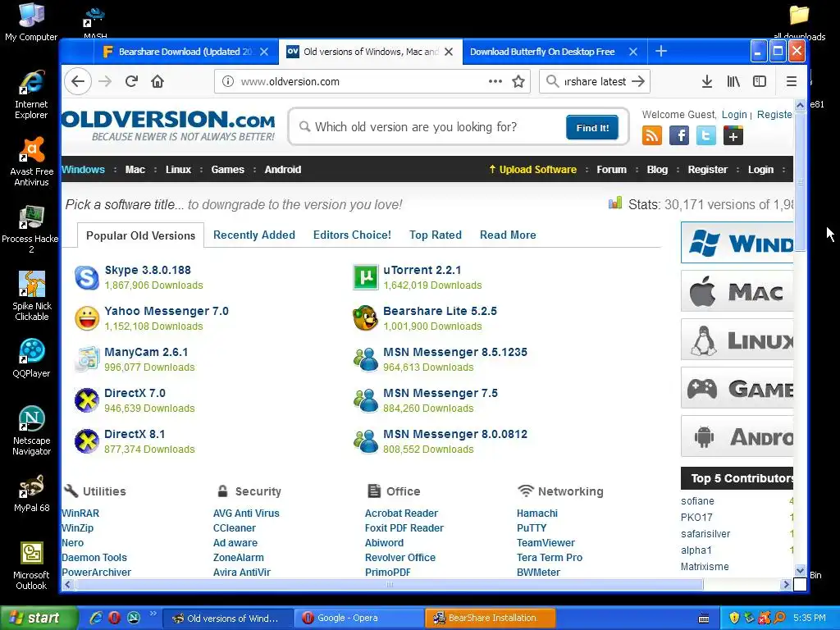
Task: Focus the old version search field
Action: [428, 127]
